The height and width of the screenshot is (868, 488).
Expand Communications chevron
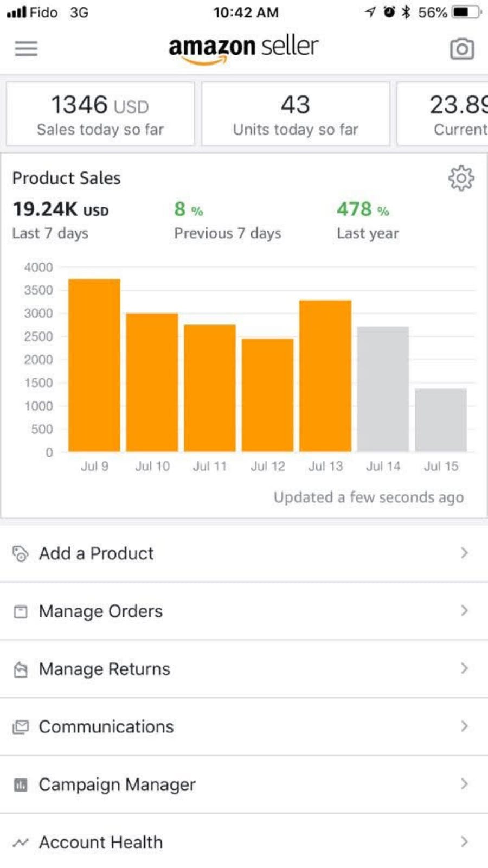coord(464,726)
